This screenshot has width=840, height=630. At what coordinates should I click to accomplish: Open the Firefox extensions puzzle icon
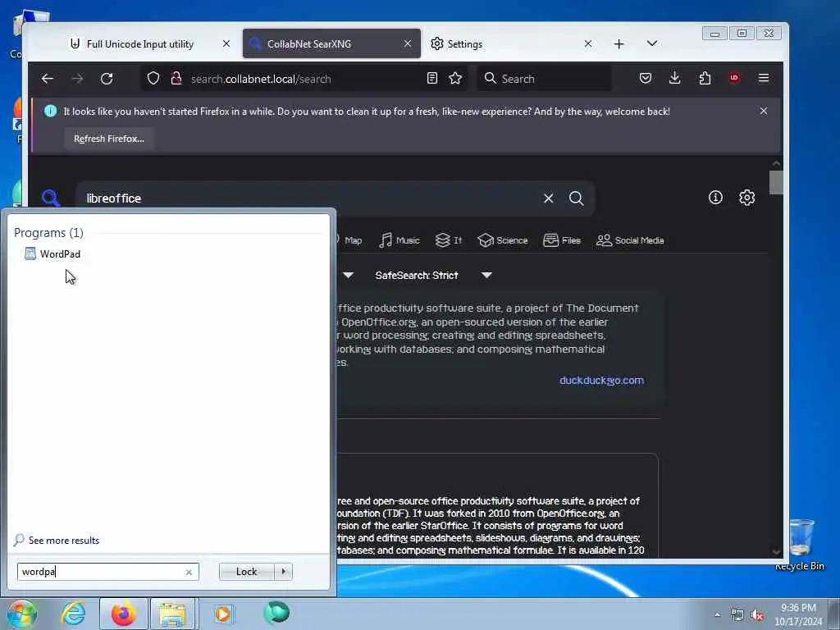click(705, 78)
